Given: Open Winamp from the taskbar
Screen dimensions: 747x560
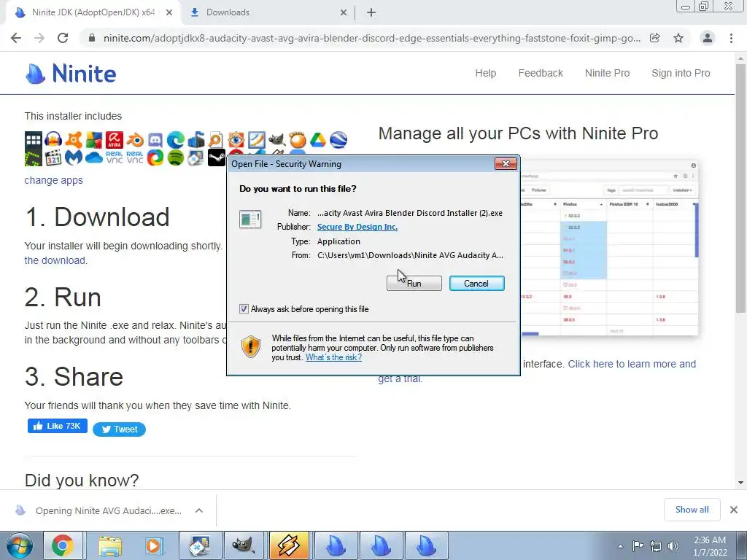Looking at the screenshot, I should point(289,545).
